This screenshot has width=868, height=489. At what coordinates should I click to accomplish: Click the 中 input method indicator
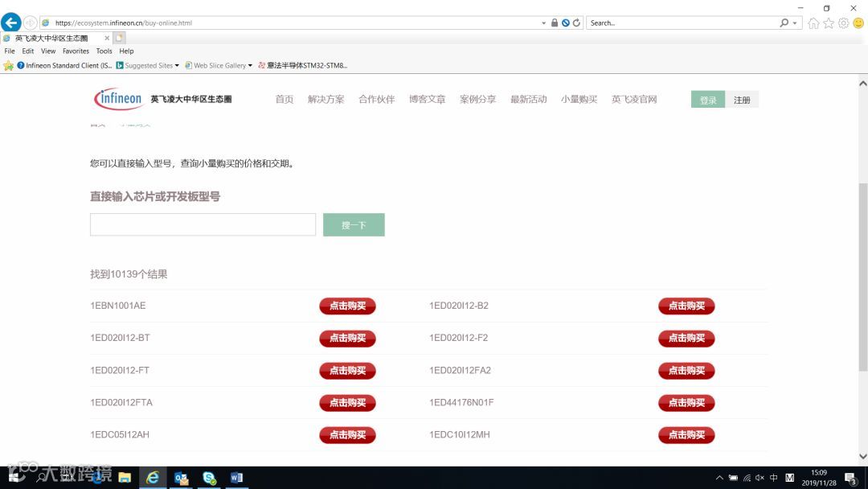click(773, 478)
